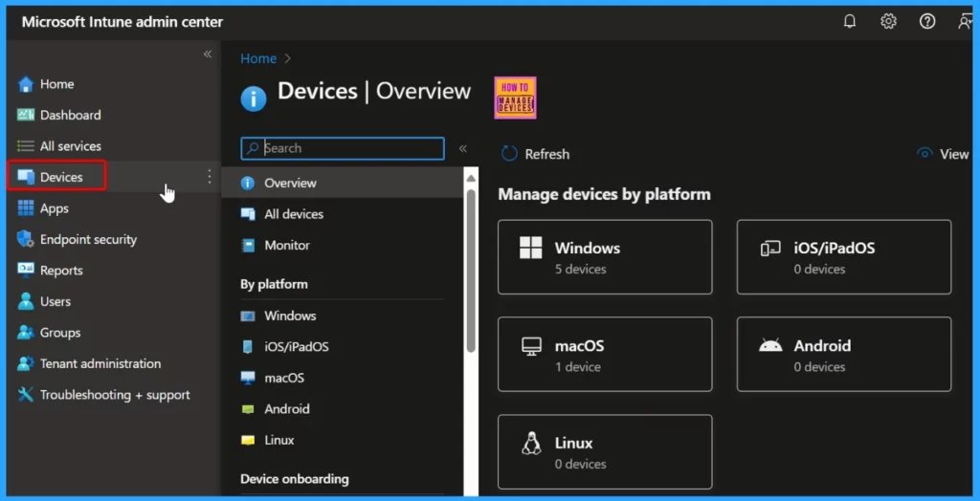Open the Devices more options ellipsis
The image size is (980, 501).
210,177
